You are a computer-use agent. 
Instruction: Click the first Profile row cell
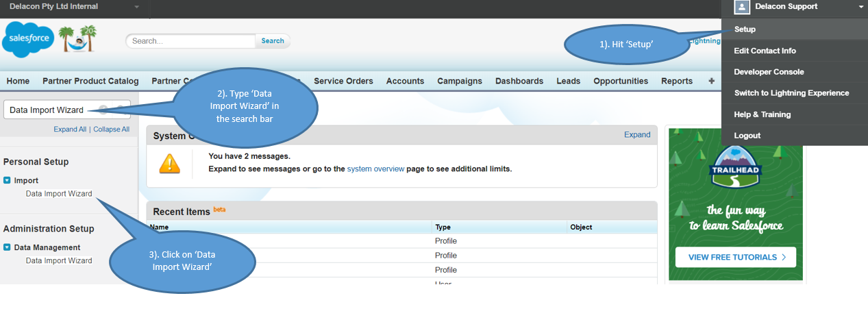(446, 241)
